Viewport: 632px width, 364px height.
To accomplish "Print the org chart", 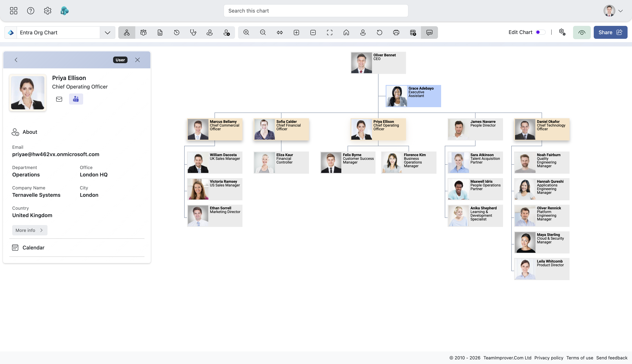I will [396, 33].
